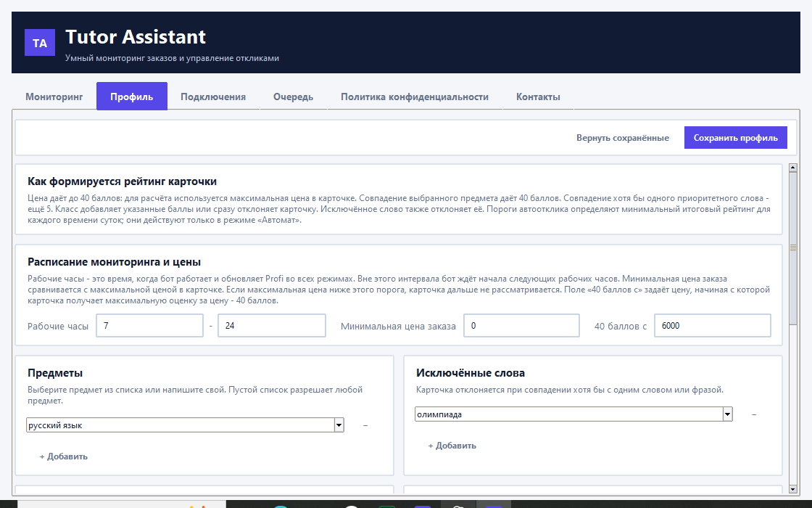Click the Сохранить профиль button

(735, 137)
